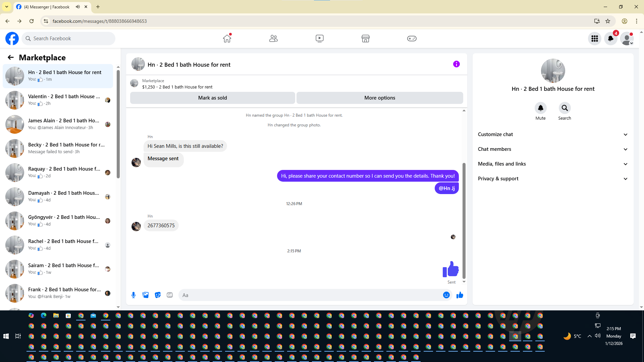Click the voice clip microphone icon
This screenshot has width=644, height=362.
[133, 295]
